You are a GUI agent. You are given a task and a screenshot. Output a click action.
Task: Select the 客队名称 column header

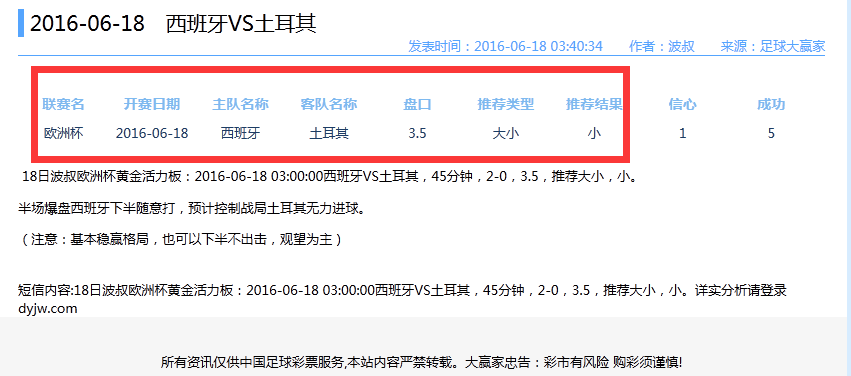pos(329,104)
